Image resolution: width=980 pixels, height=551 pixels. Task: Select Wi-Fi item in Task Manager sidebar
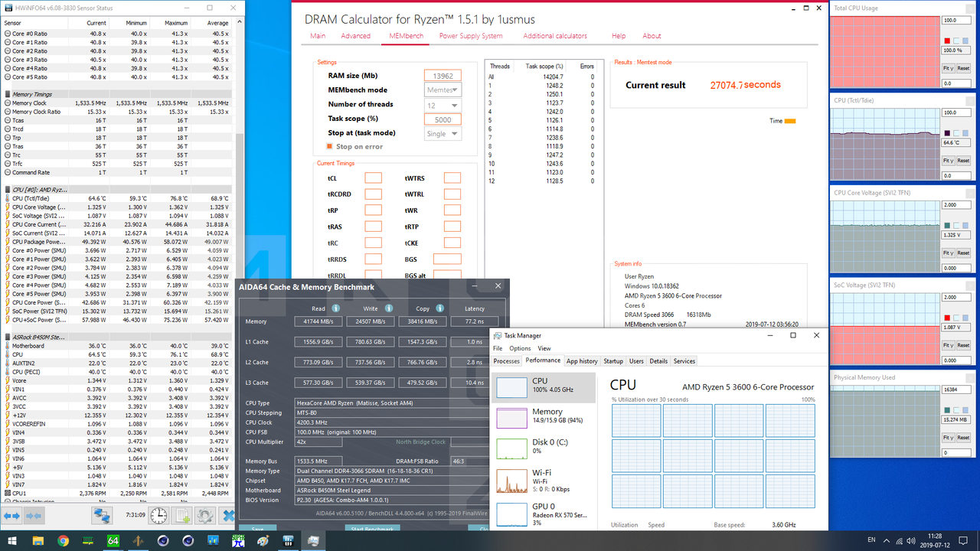coord(544,480)
